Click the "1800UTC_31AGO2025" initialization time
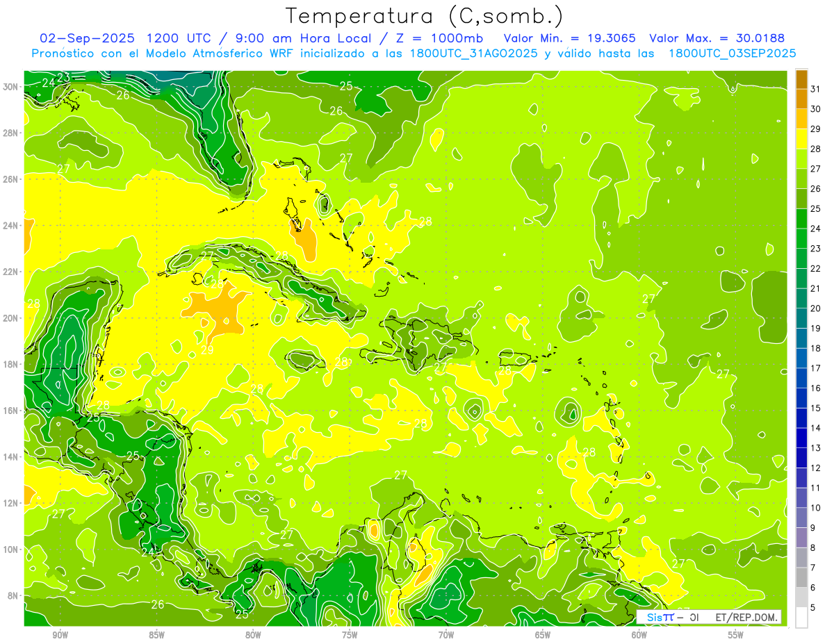 475,53
